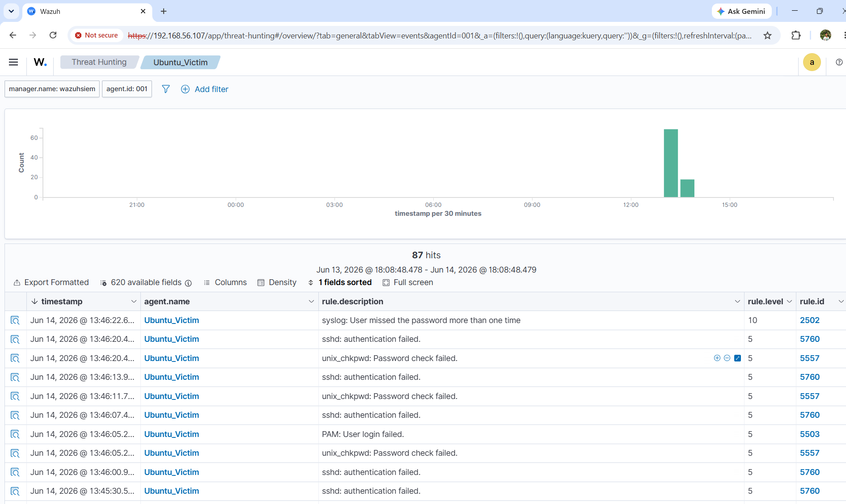Bookmark this page with star icon

pyautogui.click(x=767, y=35)
